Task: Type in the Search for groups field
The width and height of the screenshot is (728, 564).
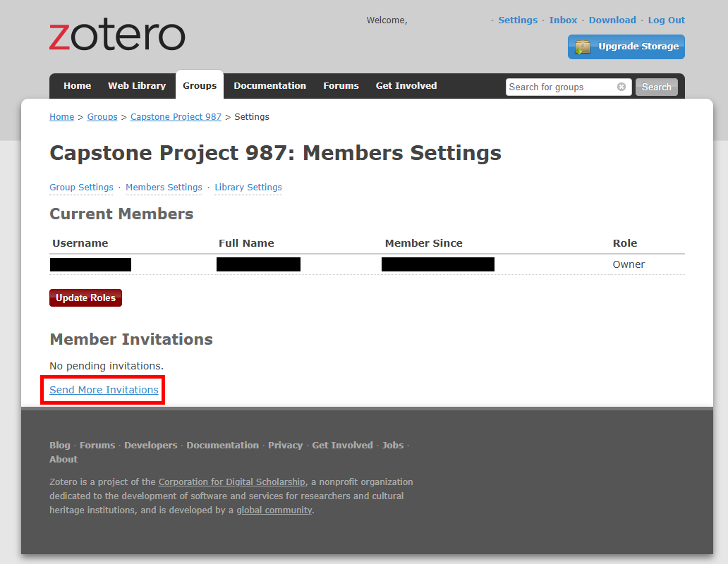Action: coord(561,87)
